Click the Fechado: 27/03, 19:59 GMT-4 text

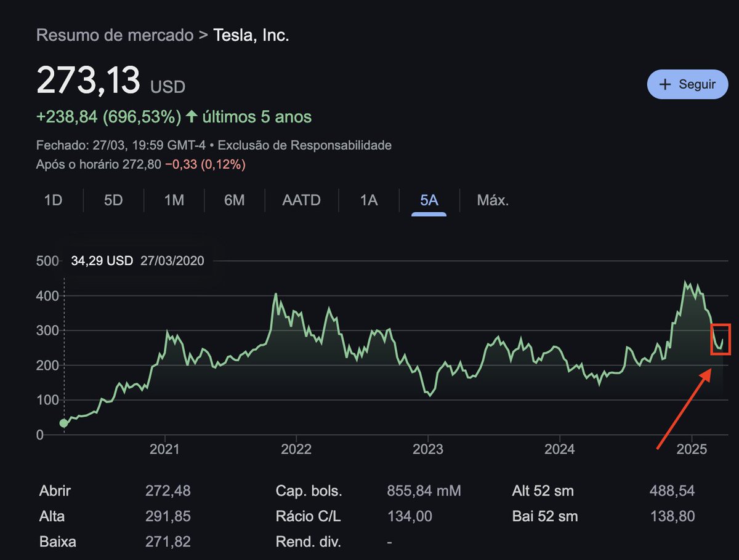[122, 146]
